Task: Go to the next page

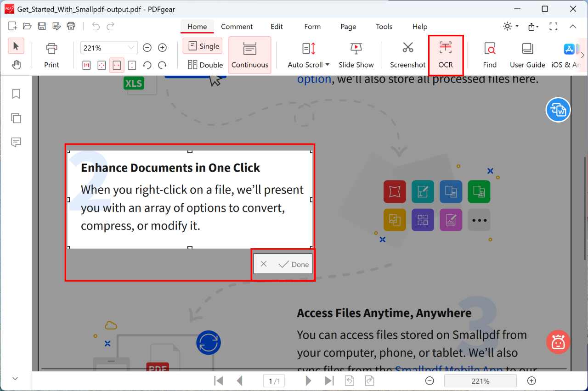Action: coord(308,381)
